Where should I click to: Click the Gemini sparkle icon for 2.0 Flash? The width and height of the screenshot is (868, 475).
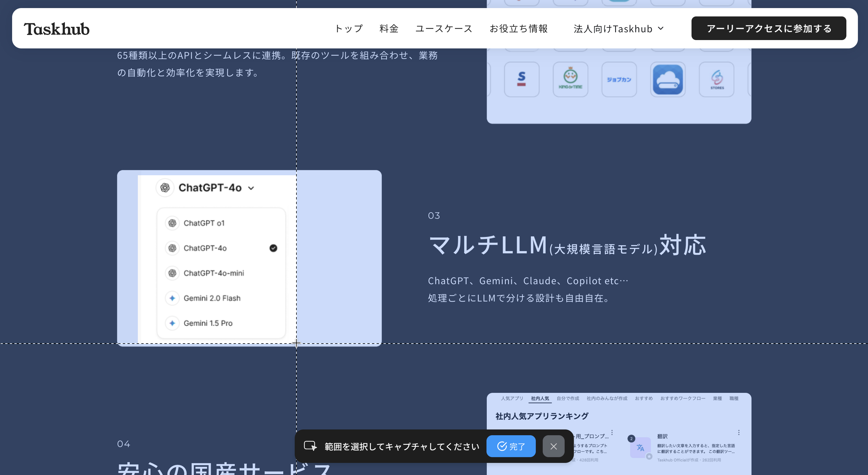pos(172,298)
